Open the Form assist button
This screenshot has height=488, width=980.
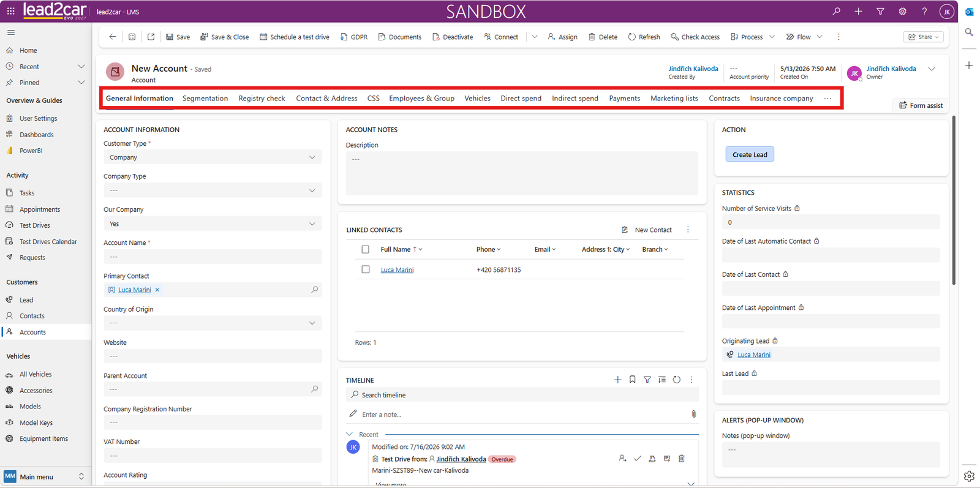(921, 105)
